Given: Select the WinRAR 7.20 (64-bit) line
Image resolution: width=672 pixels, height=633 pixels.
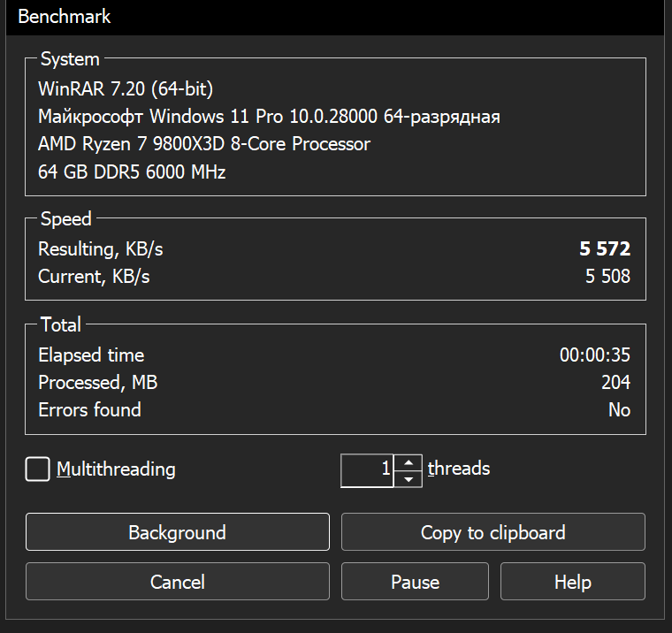Looking at the screenshot, I should 126,89.
